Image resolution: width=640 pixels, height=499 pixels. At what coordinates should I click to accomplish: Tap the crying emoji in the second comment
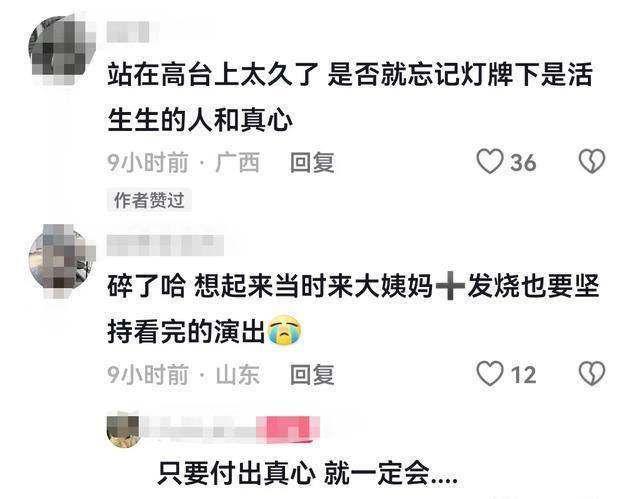(284, 330)
